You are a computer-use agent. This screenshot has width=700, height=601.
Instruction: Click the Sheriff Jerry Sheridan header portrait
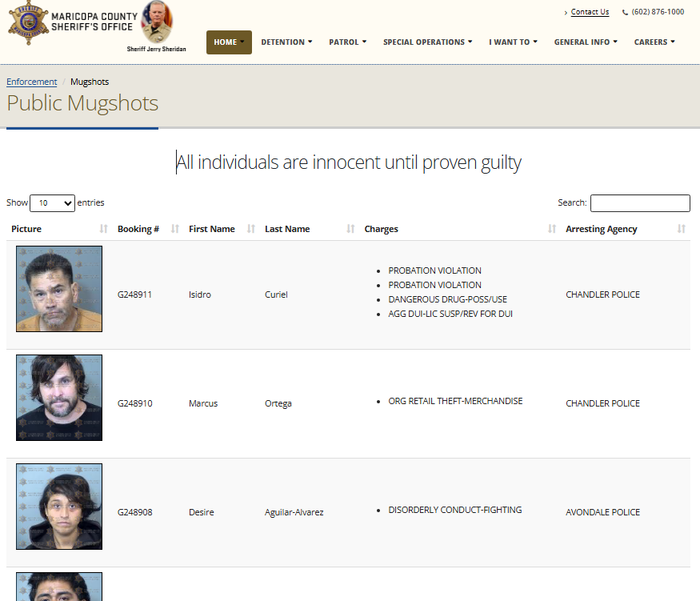156,22
